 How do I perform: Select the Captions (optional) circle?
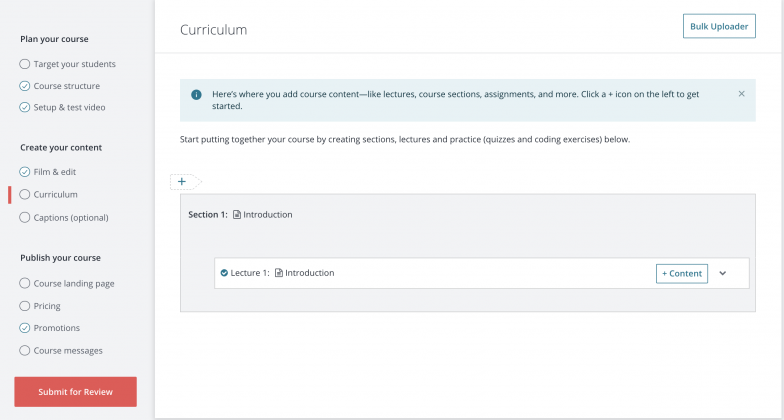click(24, 218)
